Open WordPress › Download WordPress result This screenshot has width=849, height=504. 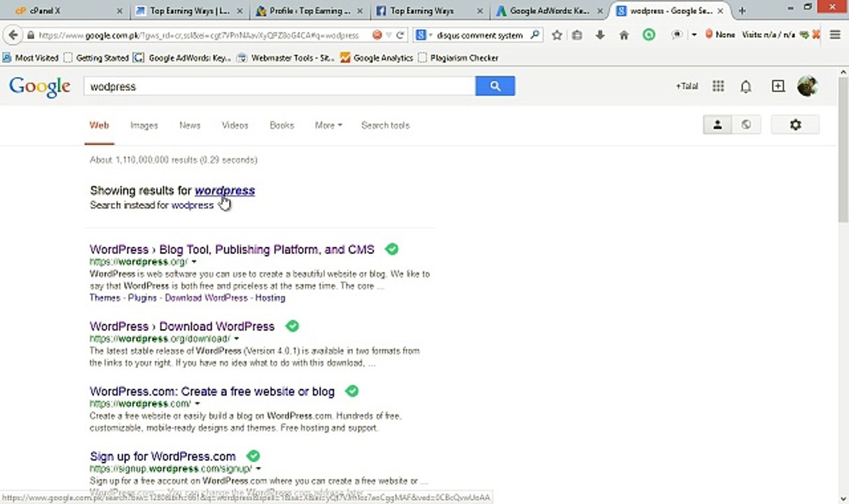click(182, 326)
